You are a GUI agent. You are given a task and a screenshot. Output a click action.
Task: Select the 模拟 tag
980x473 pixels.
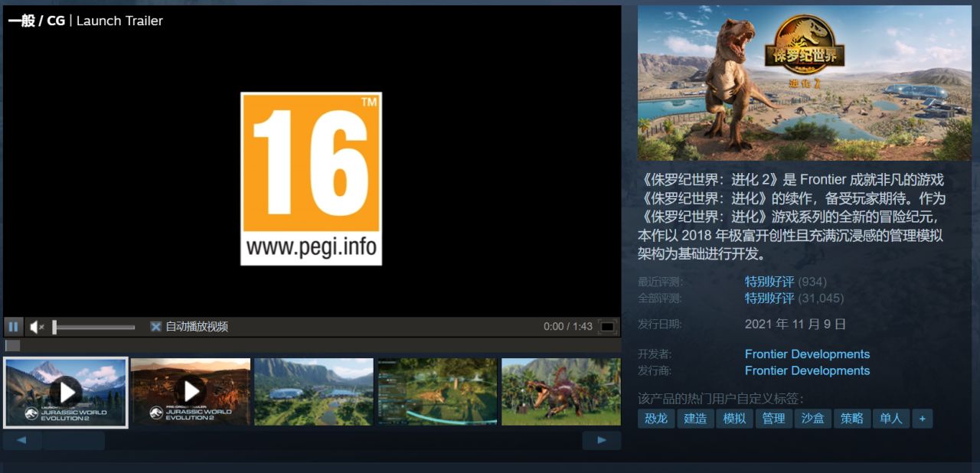click(x=734, y=418)
